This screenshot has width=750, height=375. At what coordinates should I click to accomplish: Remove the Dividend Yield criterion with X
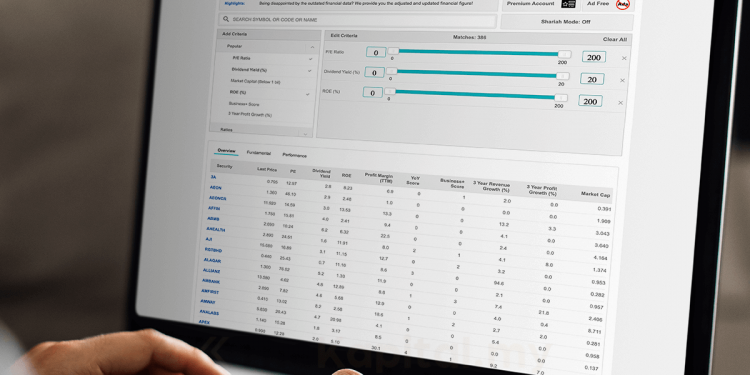[x=622, y=80]
